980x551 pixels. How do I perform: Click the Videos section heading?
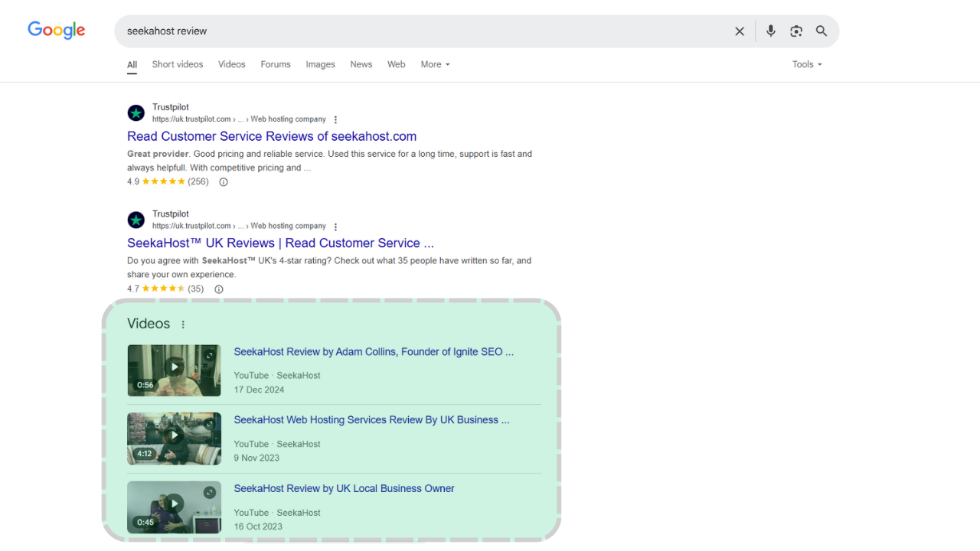(x=149, y=324)
